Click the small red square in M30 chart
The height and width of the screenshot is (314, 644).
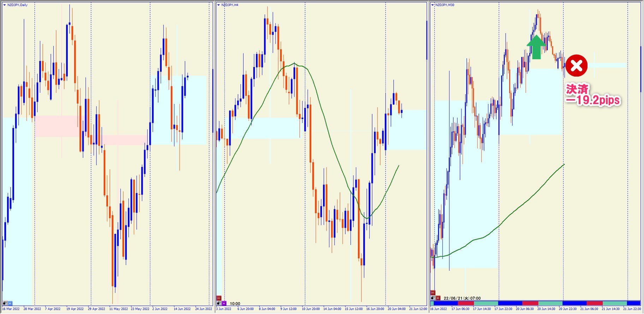[438, 298]
